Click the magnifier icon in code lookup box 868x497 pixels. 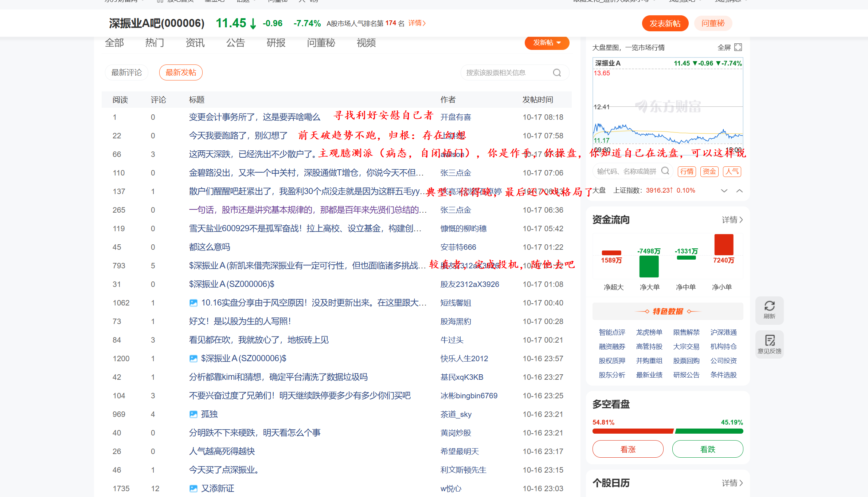pos(665,171)
